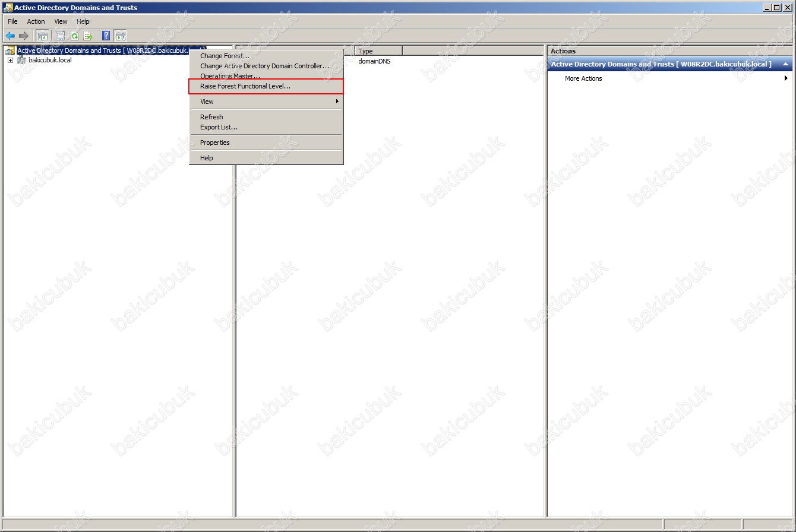Close the Active Directory Domains and Trusts window

coord(788,8)
